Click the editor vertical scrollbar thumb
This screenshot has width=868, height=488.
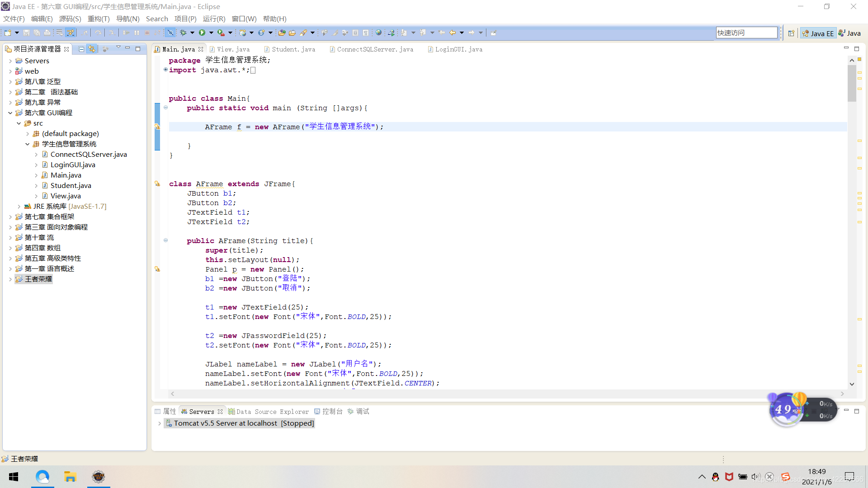tap(852, 84)
